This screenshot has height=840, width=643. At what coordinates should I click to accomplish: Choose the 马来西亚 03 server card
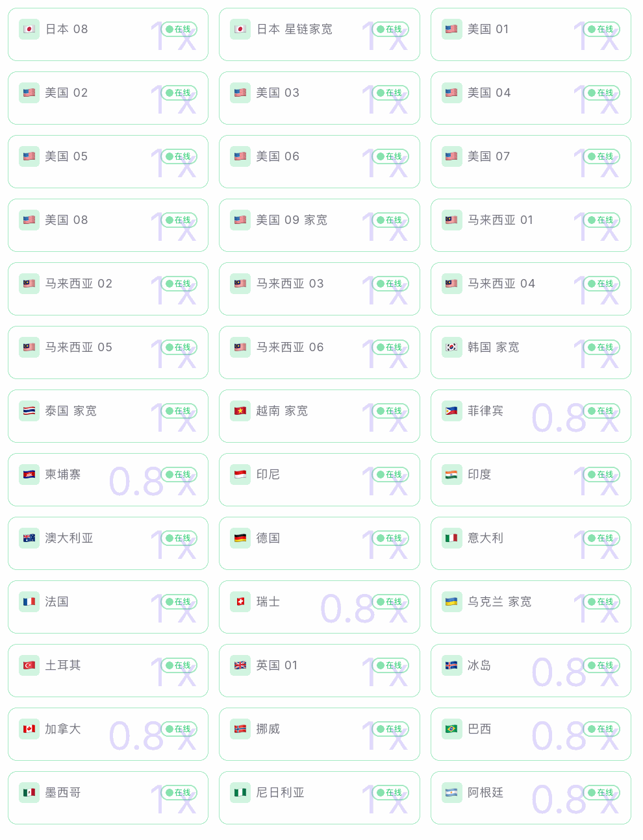[x=320, y=289]
